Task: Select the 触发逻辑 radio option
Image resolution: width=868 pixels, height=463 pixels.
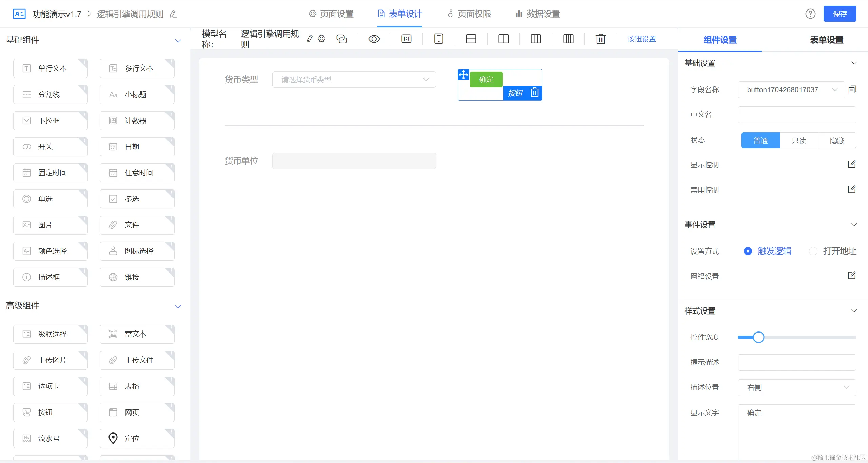Action: [748, 251]
